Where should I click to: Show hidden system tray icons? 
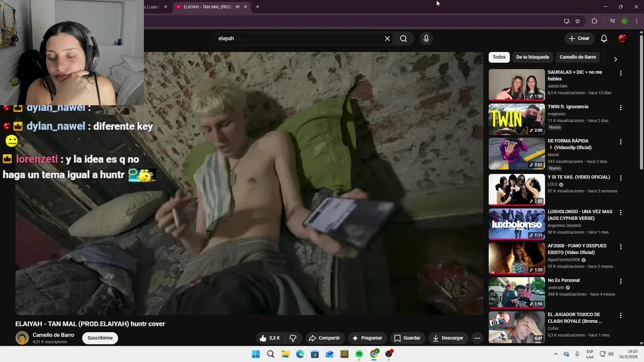click(555, 354)
